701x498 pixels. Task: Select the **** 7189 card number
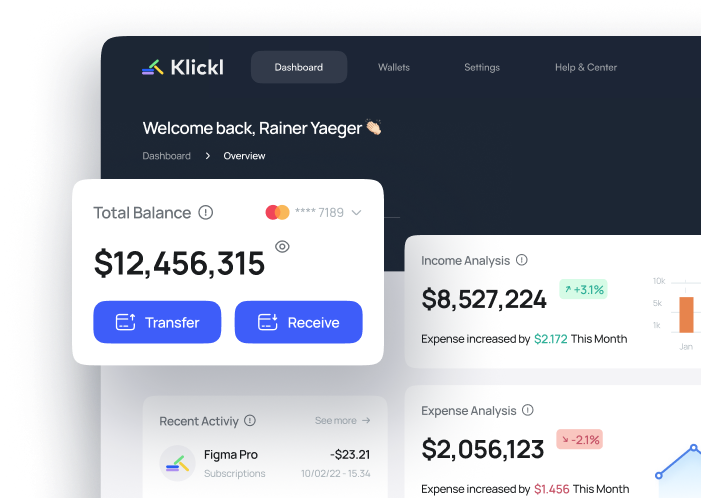coord(319,212)
